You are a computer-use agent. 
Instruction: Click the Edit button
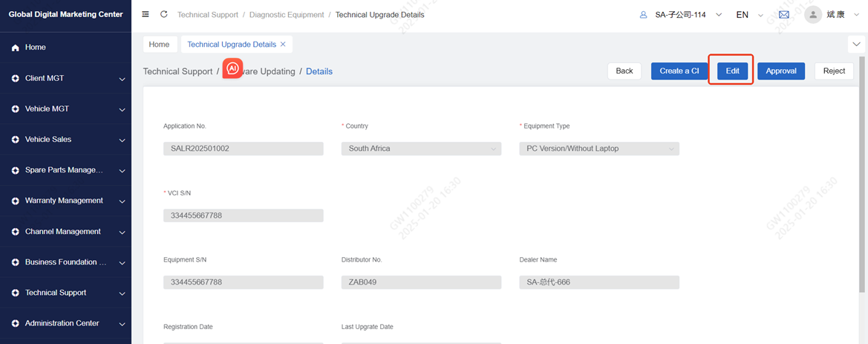click(732, 71)
